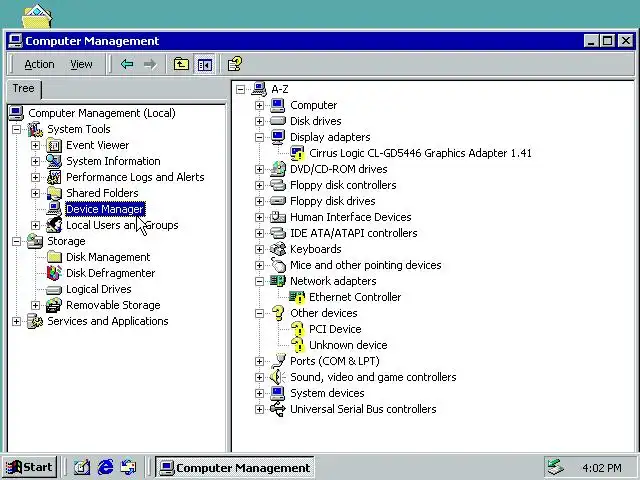Select Logical Drives in the tree
The width and height of the screenshot is (640, 480).
tap(99, 289)
